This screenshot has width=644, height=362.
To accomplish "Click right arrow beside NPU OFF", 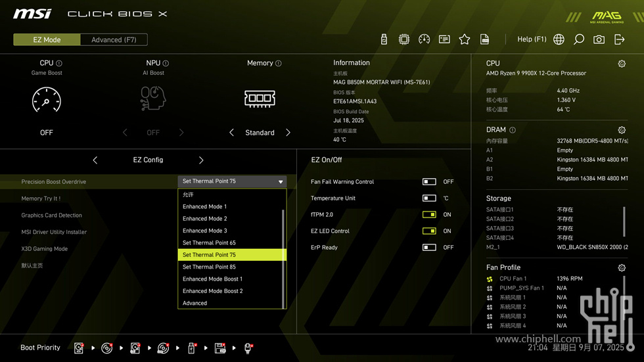I will coord(181,133).
